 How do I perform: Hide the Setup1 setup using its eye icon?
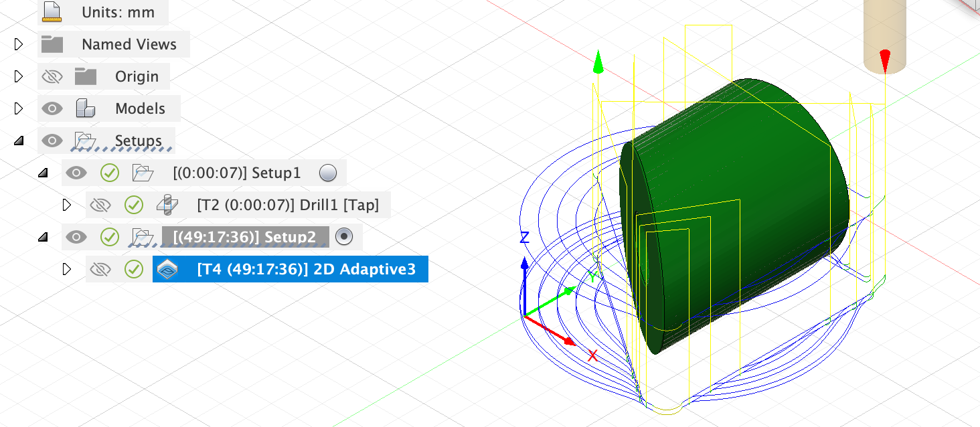click(x=76, y=172)
